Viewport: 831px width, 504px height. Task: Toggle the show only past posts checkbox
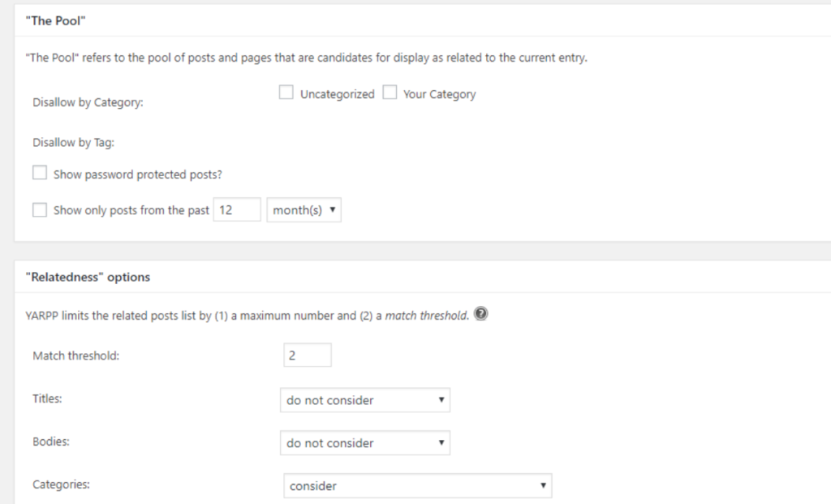40,210
